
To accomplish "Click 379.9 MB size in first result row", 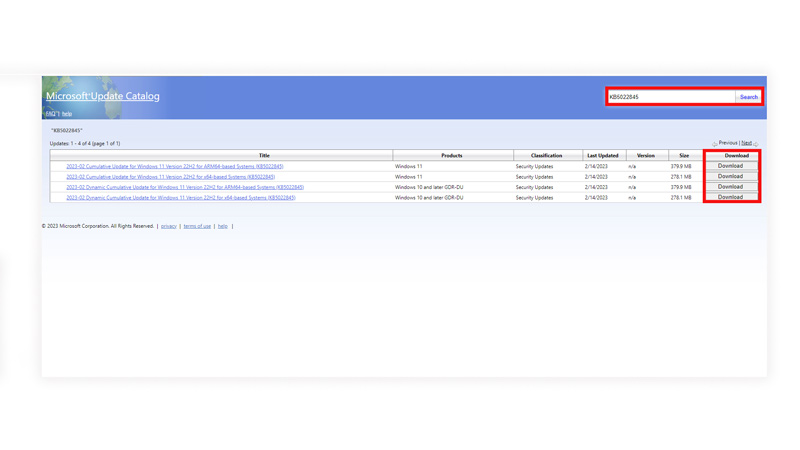I will pos(681,166).
